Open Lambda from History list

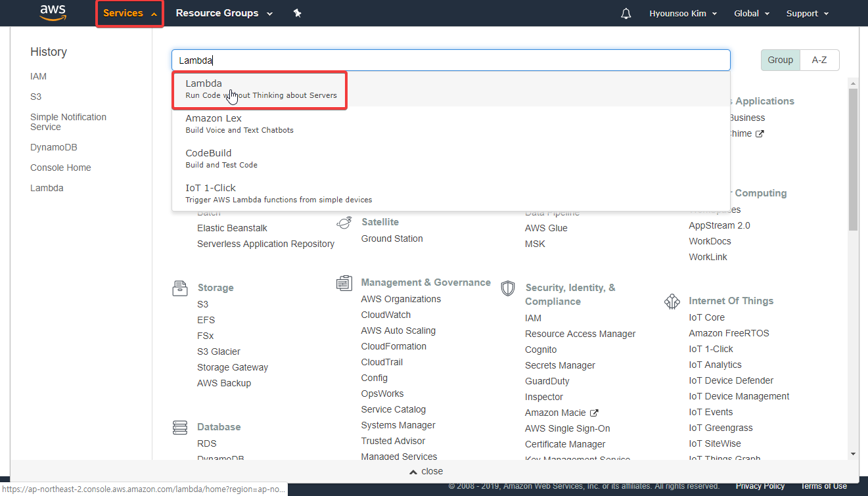coord(47,188)
